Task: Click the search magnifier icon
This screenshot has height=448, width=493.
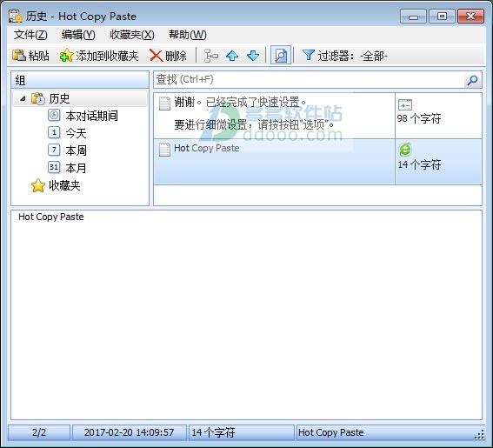Action: 472,80
